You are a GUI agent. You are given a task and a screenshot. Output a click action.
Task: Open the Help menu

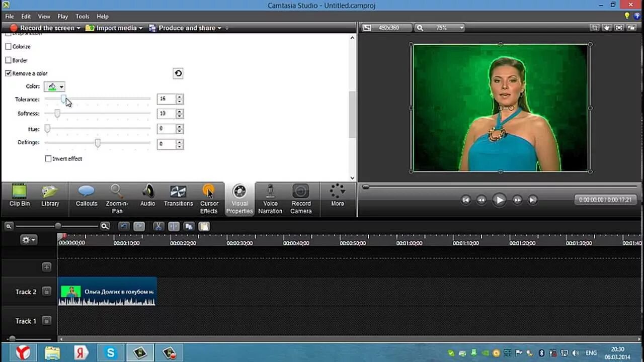tap(103, 17)
